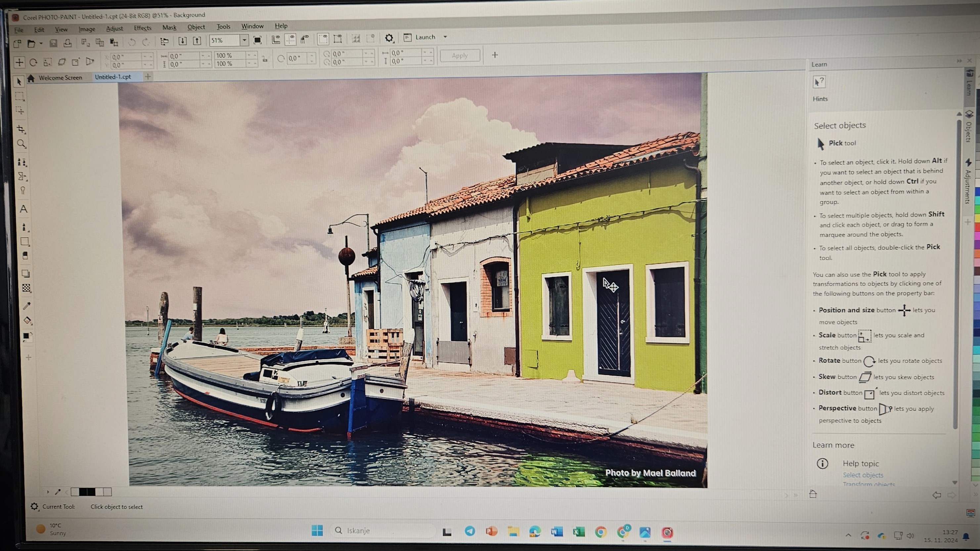
Task: Open the Effects menu
Action: click(143, 28)
